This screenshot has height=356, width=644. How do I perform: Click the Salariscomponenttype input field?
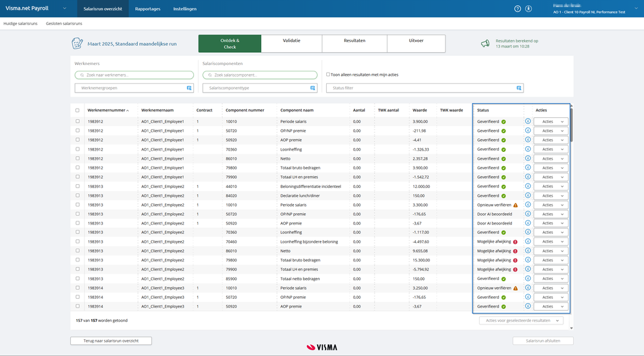pyautogui.click(x=260, y=88)
